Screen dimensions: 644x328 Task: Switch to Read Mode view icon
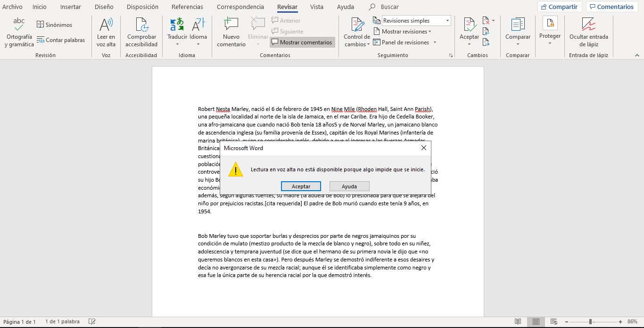click(518, 321)
